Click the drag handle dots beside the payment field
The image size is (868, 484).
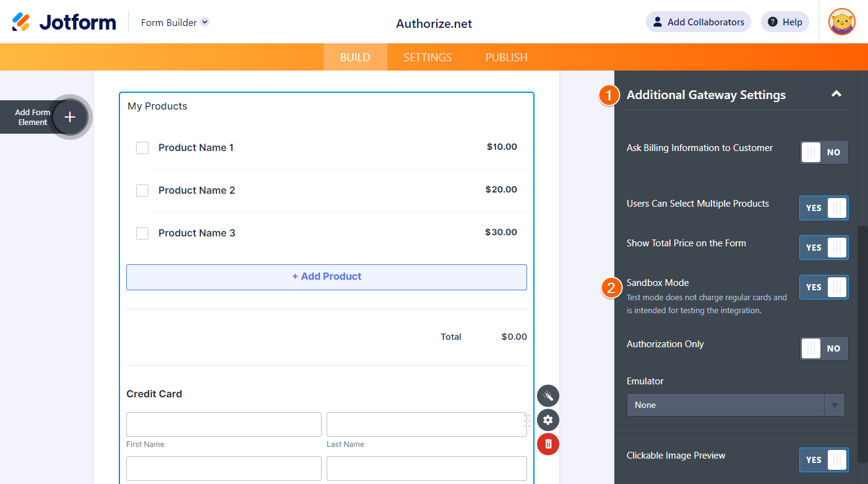[x=527, y=420]
